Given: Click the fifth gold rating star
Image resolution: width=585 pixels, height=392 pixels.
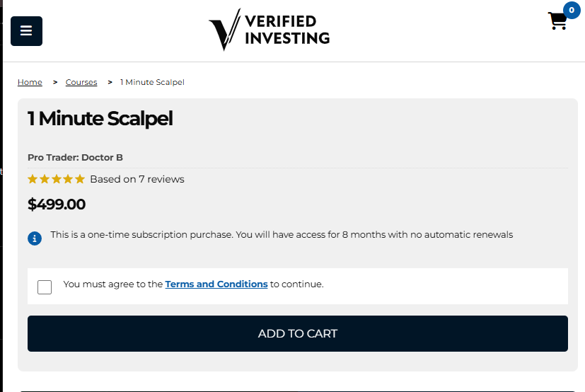Looking at the screenshot, I should tap(80, 179).
